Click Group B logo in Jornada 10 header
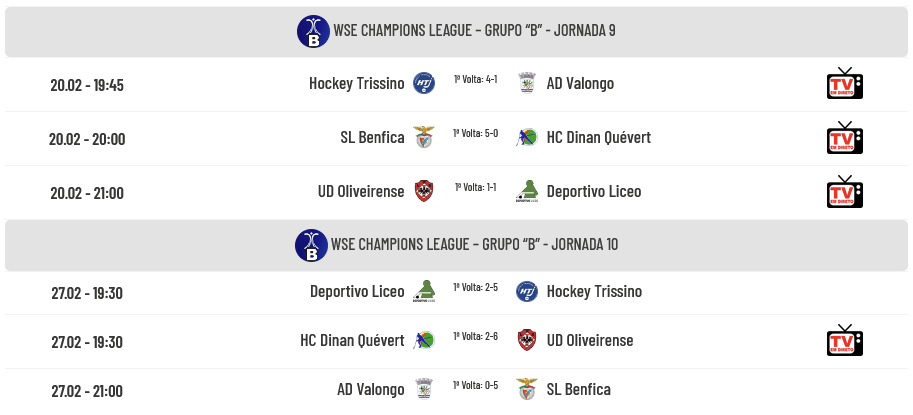This screenshot has height=415, width=913. [x=311, y=245]
